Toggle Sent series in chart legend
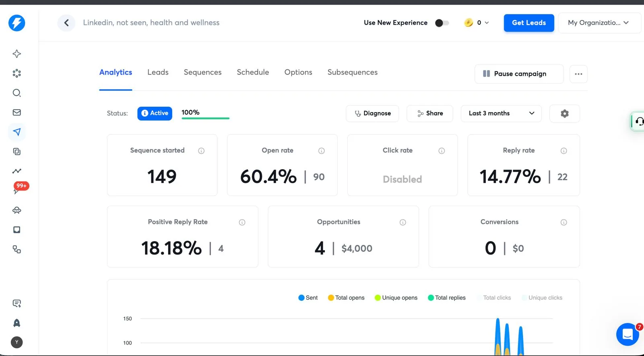 (x=308, y=298)
